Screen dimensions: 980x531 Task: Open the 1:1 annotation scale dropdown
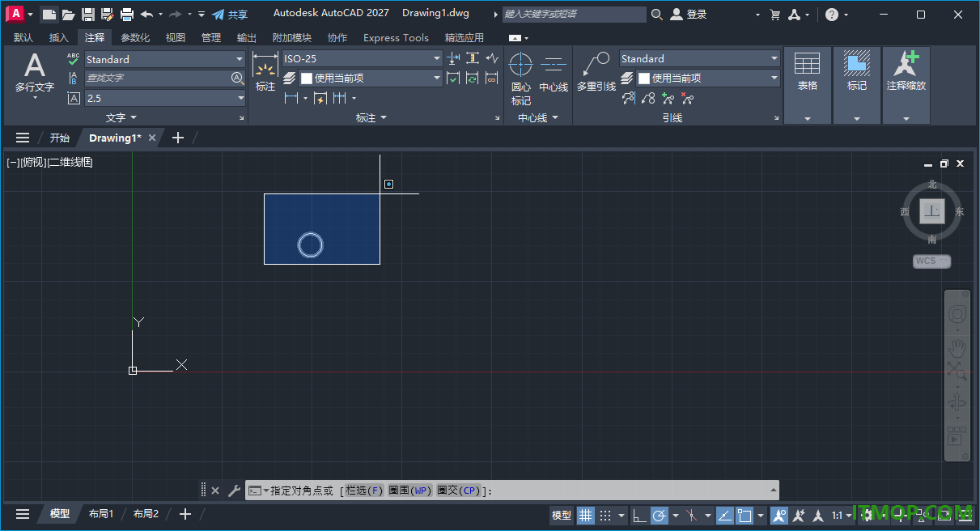pos(842,515)
